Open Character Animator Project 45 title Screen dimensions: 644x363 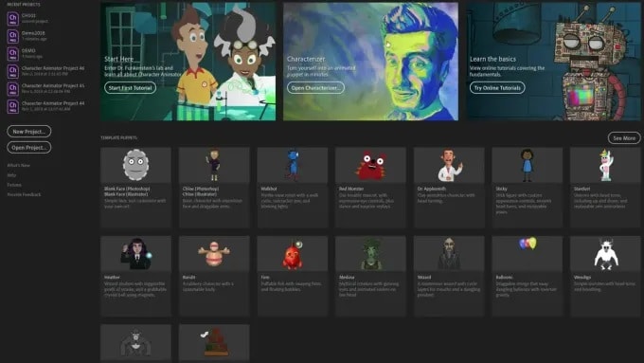pos(53,86)
